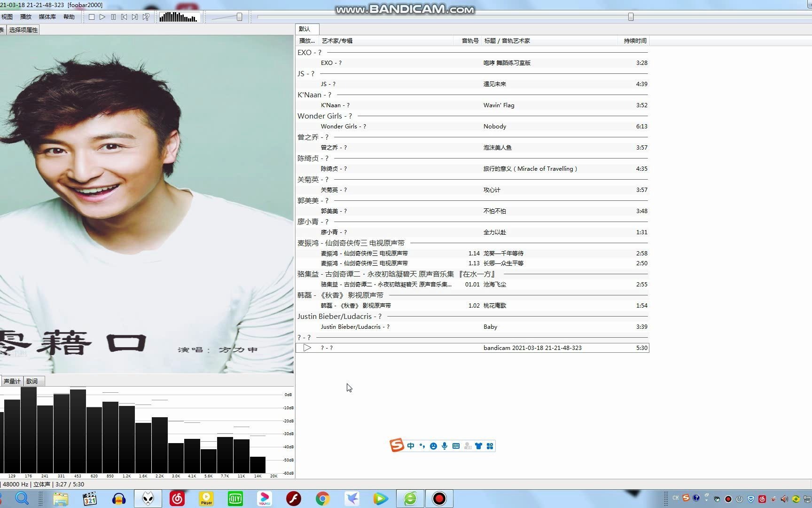Click the album art image

147,204
